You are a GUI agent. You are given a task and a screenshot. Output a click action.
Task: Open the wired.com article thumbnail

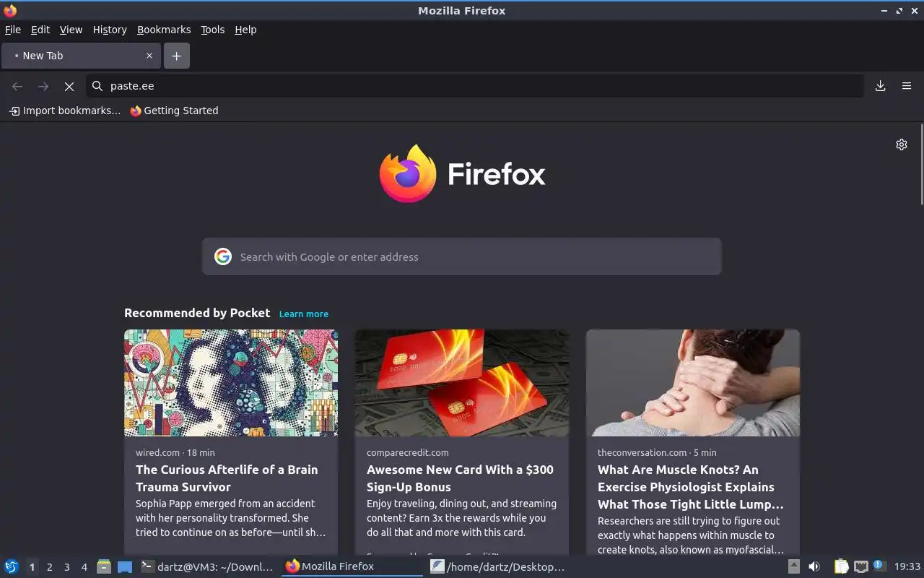click(231, 383)
